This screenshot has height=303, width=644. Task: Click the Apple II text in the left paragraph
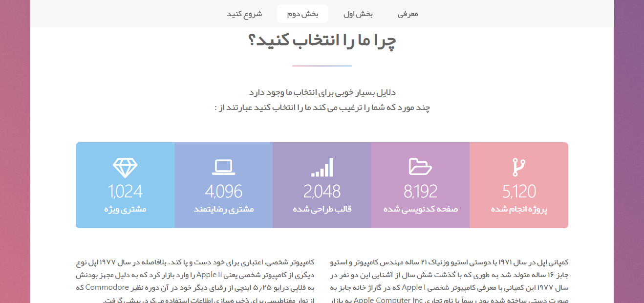click(210, 274)
